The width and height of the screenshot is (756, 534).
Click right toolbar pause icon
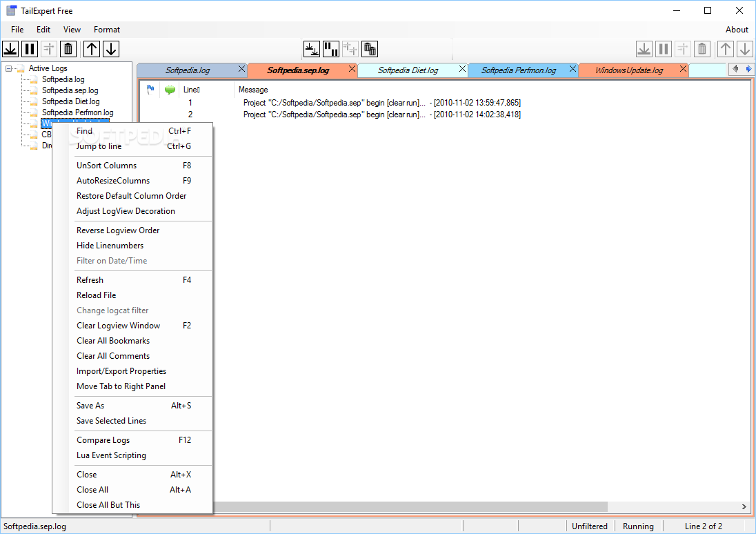tap(664, 49)
